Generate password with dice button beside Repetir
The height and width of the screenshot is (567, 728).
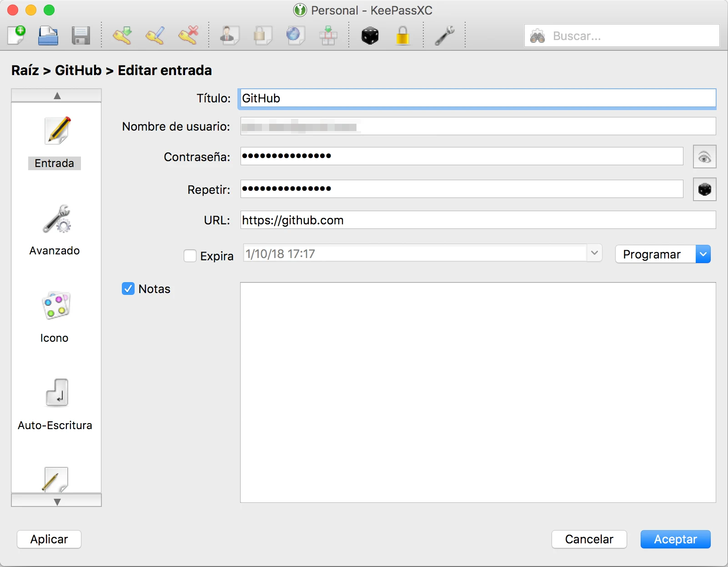point(704,190)
